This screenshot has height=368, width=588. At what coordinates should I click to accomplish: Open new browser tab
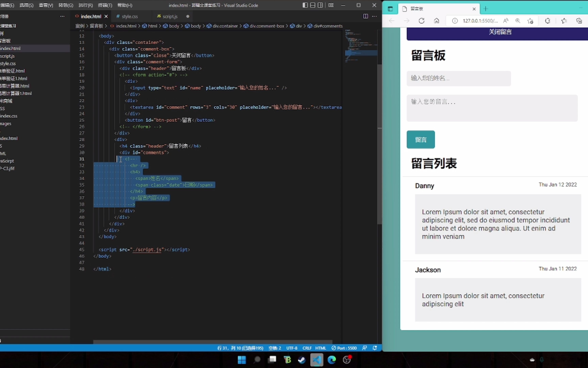point(486,9)
